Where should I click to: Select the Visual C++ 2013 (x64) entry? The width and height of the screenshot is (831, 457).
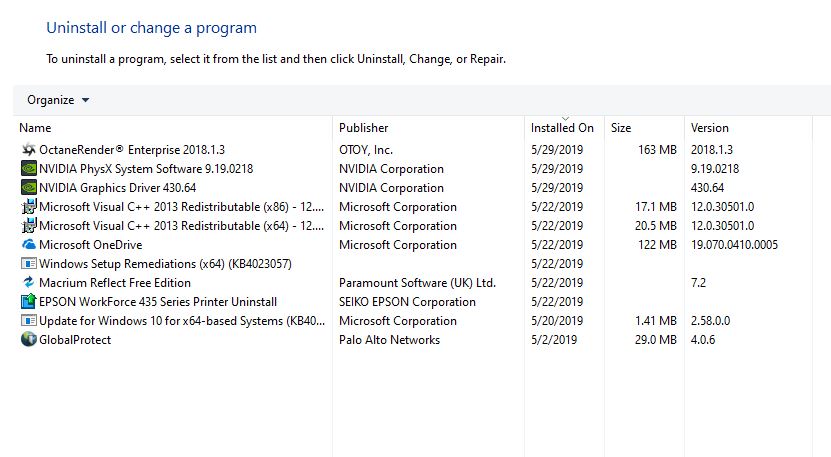(x=181, y=226)
